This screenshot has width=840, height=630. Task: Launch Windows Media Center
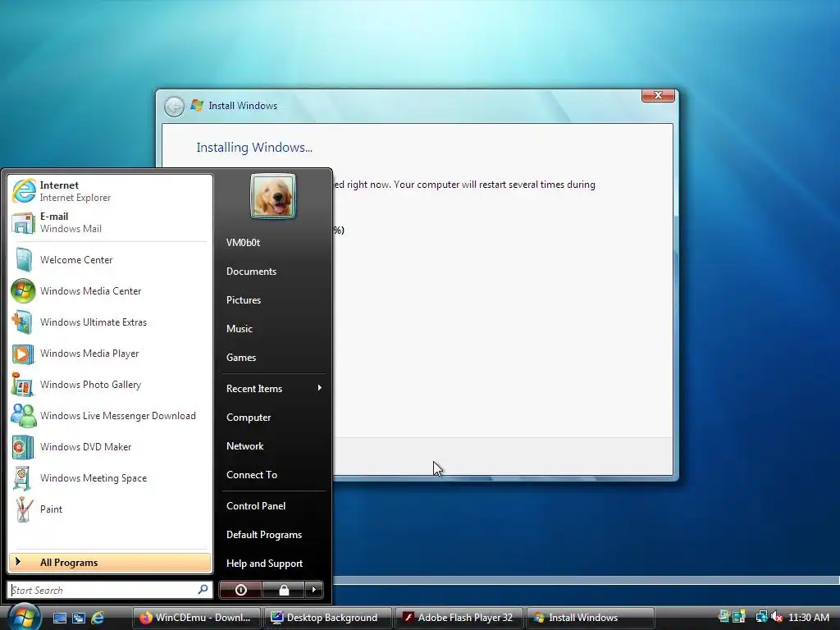tap(110, 291)
